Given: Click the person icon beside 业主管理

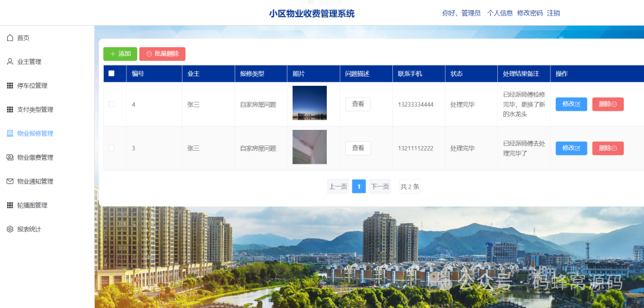Looking at the screenshot, I should (10, 62).
